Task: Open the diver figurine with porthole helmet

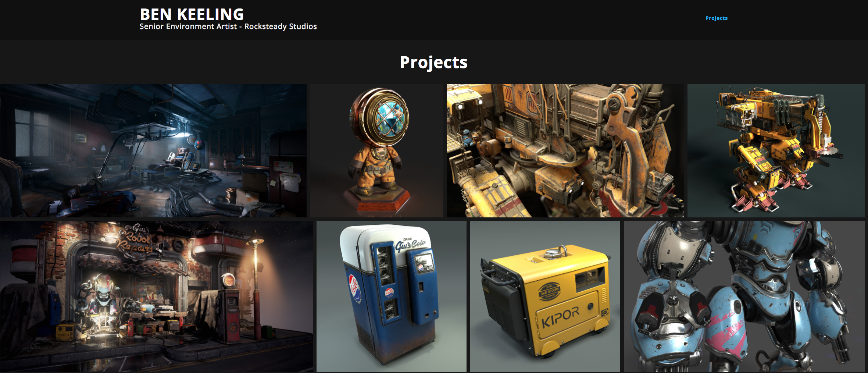Action: (376, 150)
